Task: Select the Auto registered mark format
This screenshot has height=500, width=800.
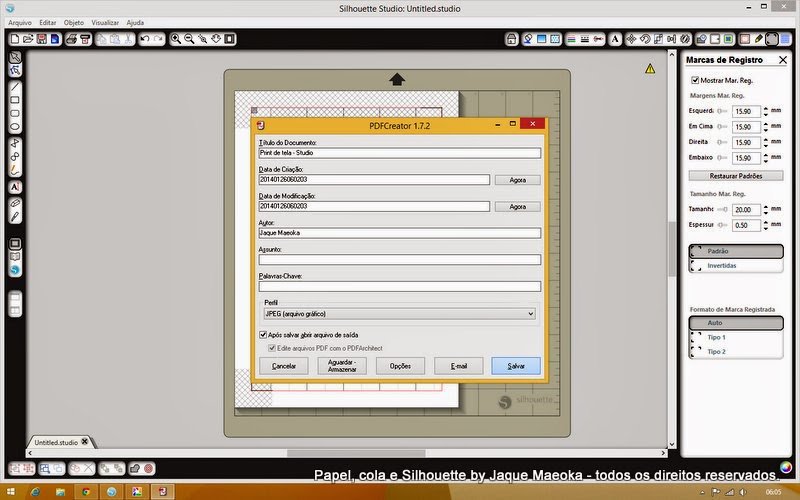Action: (736, 322)
